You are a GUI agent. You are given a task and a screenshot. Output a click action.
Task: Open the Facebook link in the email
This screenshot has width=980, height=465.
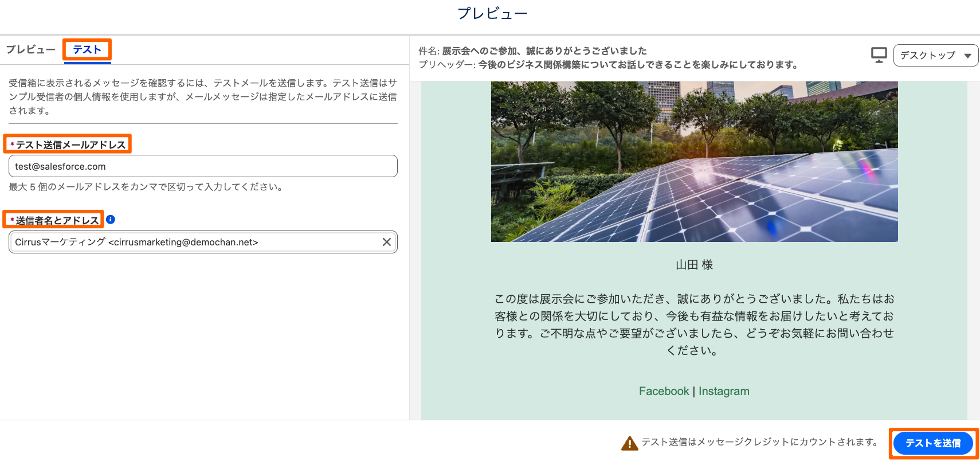click(664, 391)
